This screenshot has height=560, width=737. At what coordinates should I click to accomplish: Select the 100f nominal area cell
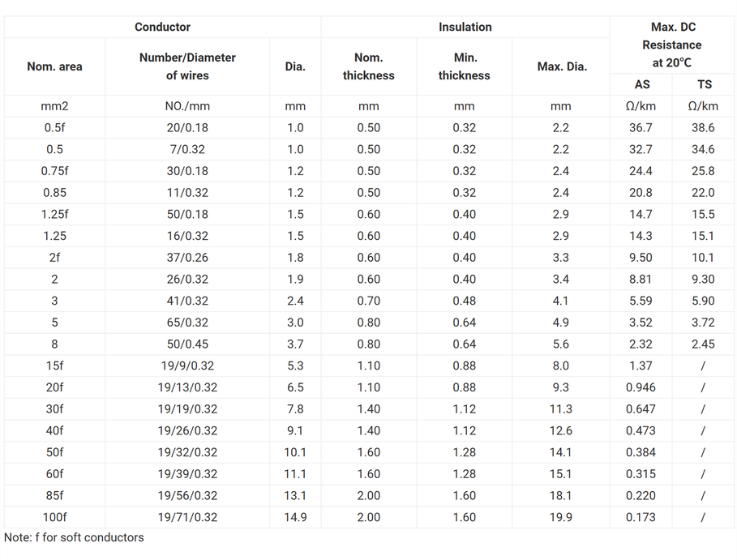[54, 517]
